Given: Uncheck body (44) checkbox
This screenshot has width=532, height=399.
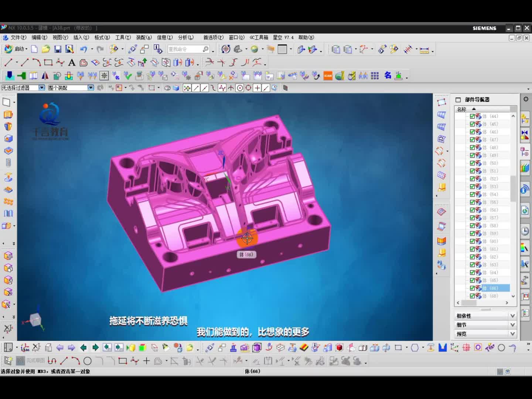Looking at the screenshot, I should click(x=472, y=116).
